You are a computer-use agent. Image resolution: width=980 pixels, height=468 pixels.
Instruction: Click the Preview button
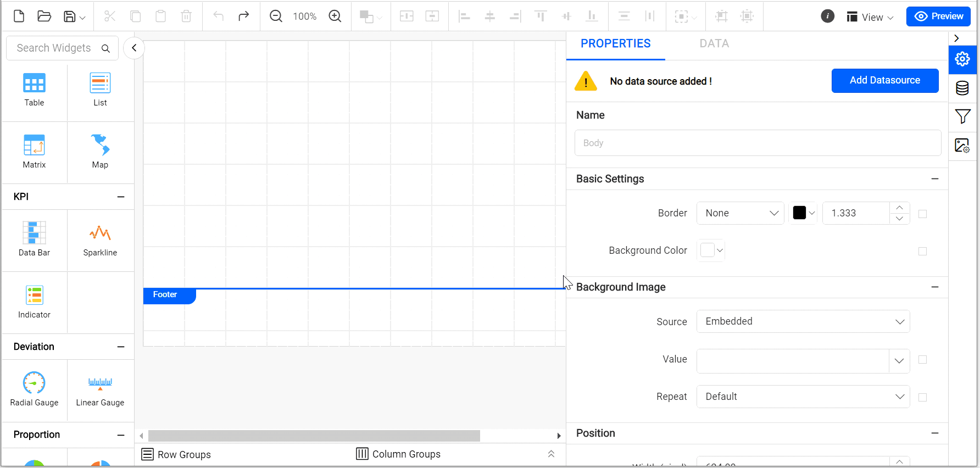(938, 16)
